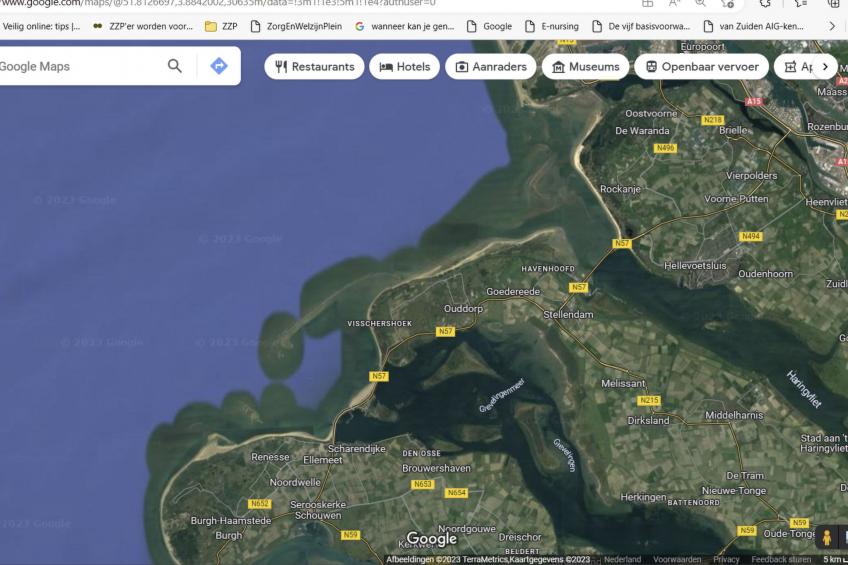Click the browser zoom magnifier icon
This screenshot has width=848, height=565.
[701, 3]
